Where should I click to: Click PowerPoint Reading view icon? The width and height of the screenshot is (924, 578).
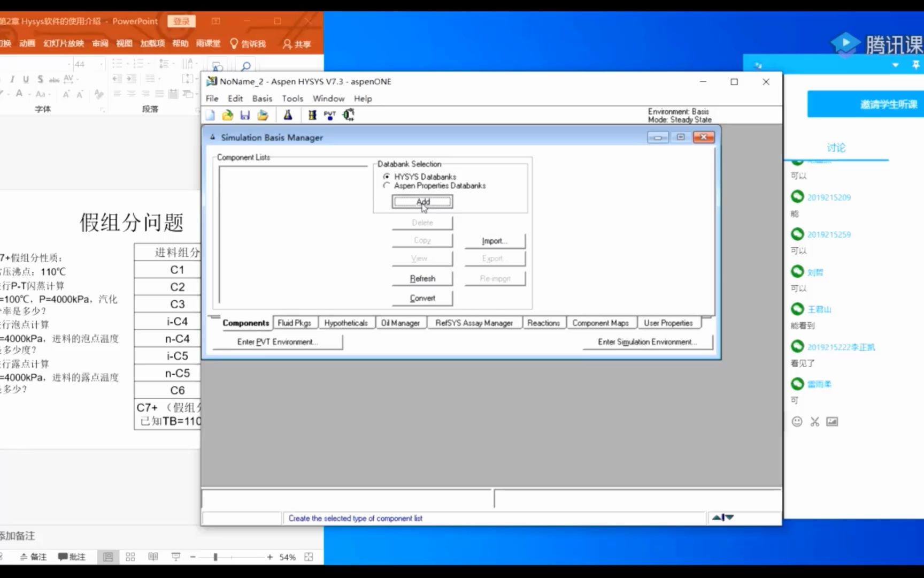coord(153,557)
